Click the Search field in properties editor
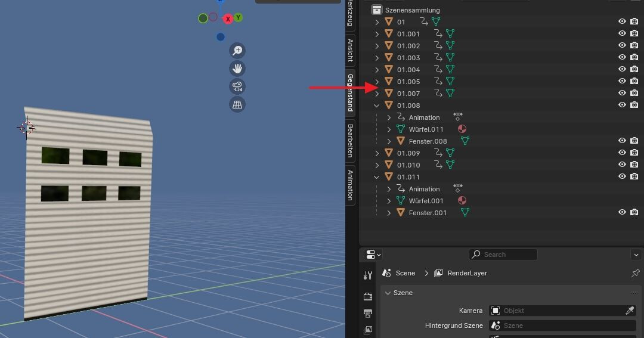 pyautogui.click(x=503, y=255)
